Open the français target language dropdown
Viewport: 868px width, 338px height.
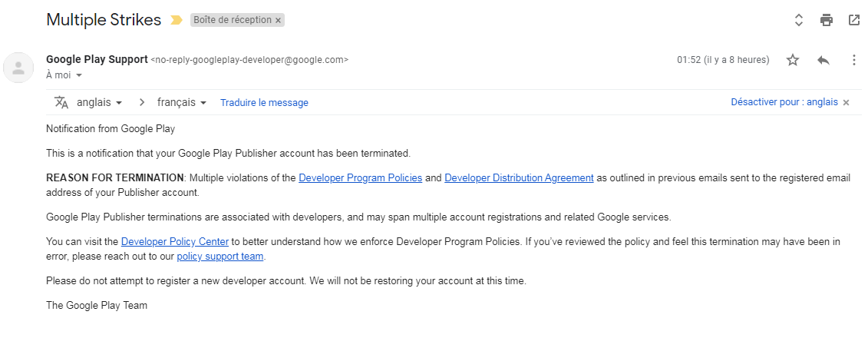tap(182, 102)
